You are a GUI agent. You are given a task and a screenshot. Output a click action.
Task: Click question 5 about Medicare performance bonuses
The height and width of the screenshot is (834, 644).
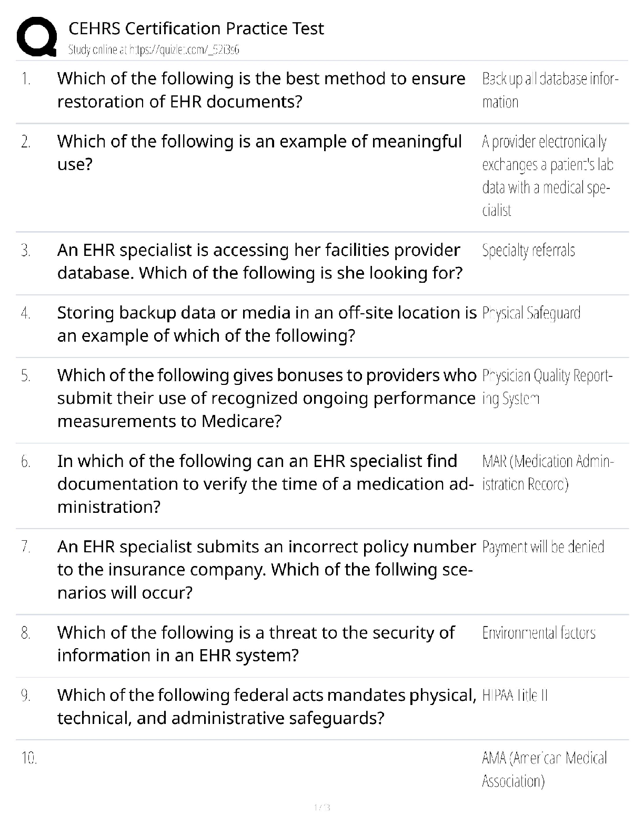[266, 398]
